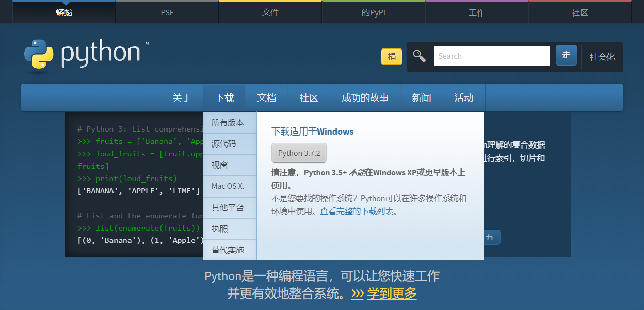
Task: Select the 社区 top tab
Action: pos(580,12)
